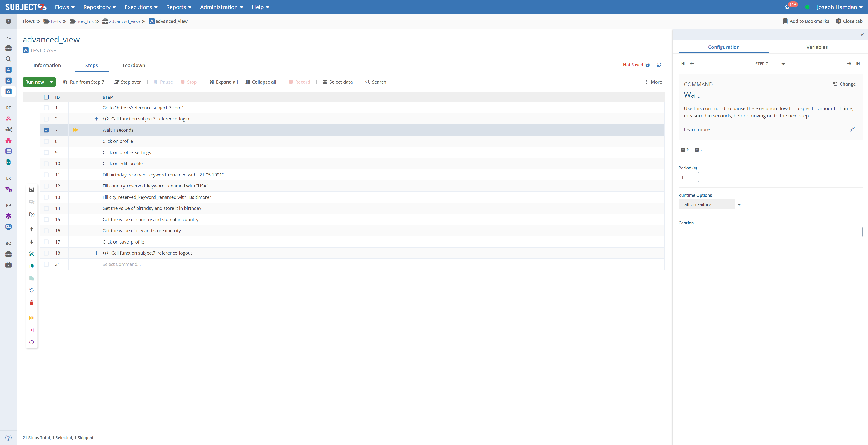The width and height of the screenshot is (868, 445).
Task: Open the Run now dropdown arrow
Action: tap(52, 82)
